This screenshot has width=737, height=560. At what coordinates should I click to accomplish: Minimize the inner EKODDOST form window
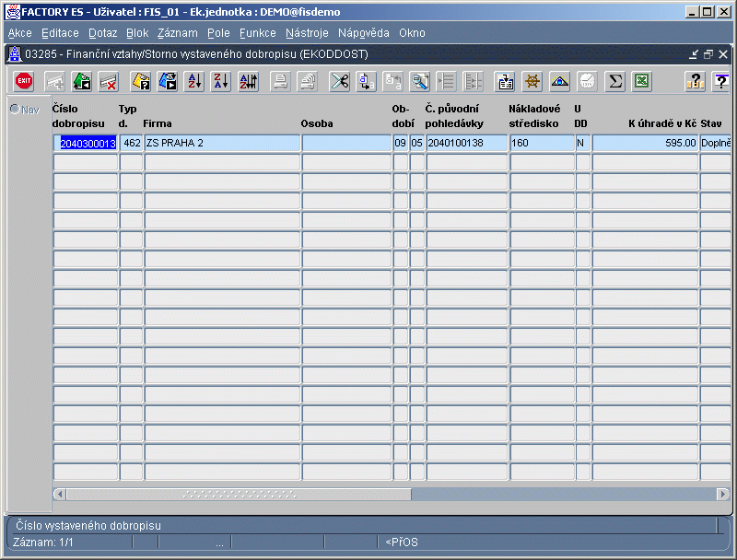pyautogui.click(x=694, y=54)
